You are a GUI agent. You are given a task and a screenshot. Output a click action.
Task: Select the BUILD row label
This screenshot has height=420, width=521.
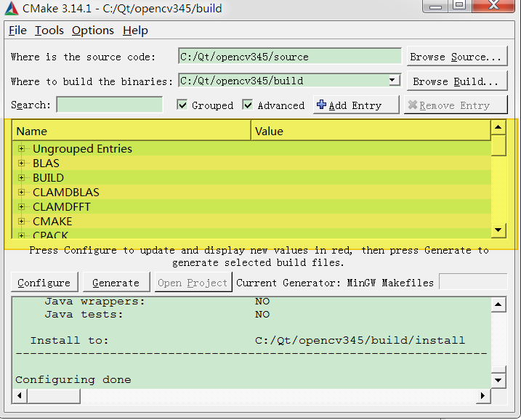(x=48, y=178)
